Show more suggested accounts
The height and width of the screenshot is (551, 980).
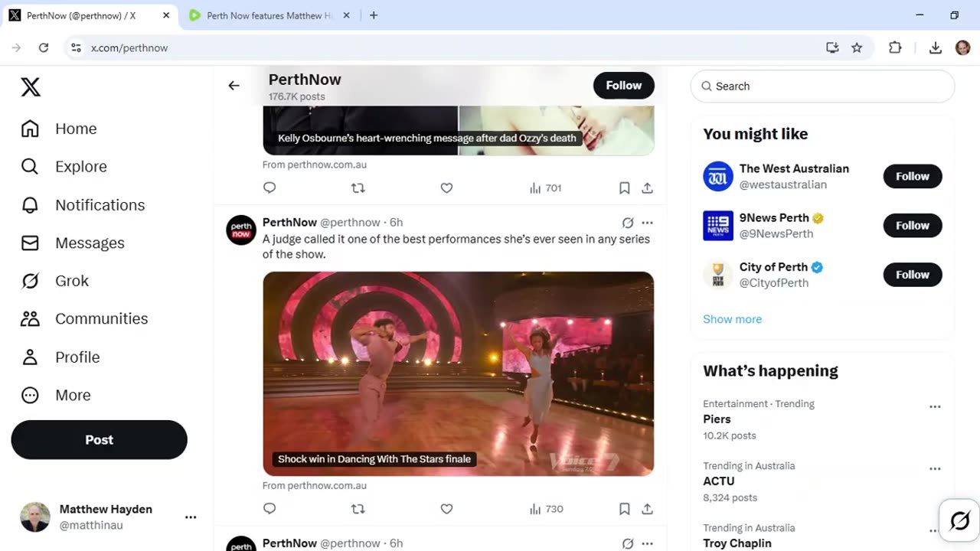pyautogui.click(x=732, y=319)
